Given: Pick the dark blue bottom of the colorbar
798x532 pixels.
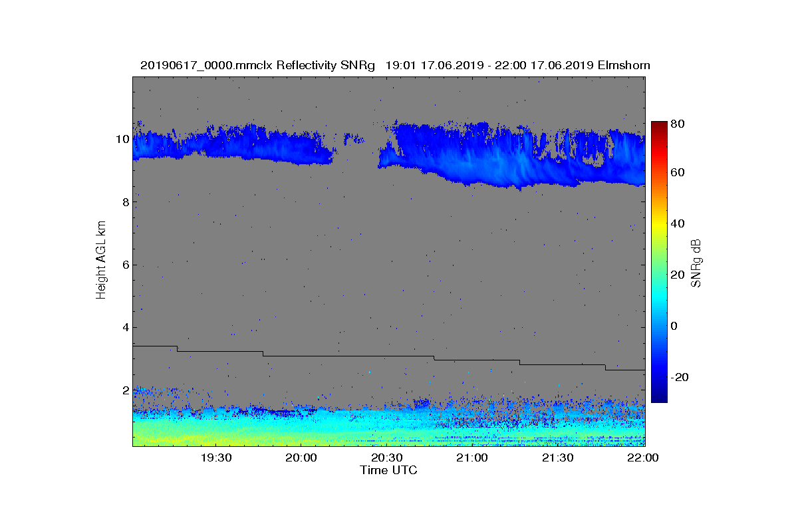Looking at the screenshot, I should coord(659,396).
